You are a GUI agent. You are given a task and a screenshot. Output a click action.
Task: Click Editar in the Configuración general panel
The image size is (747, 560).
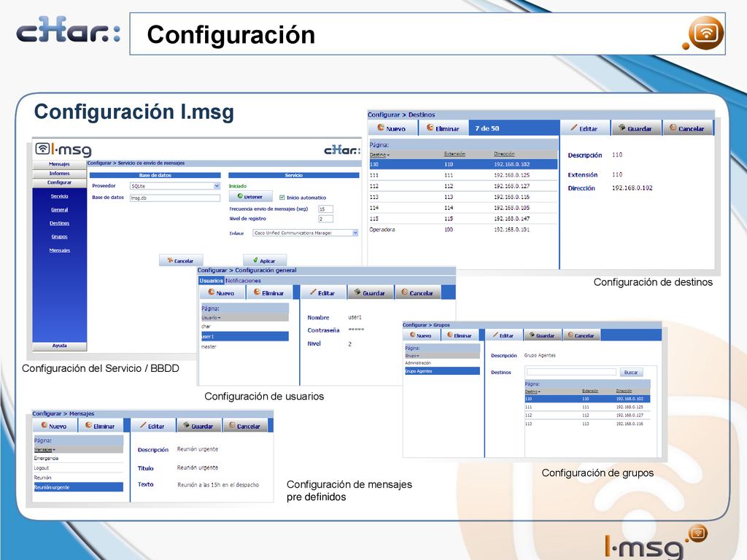[x=323, y=293]
